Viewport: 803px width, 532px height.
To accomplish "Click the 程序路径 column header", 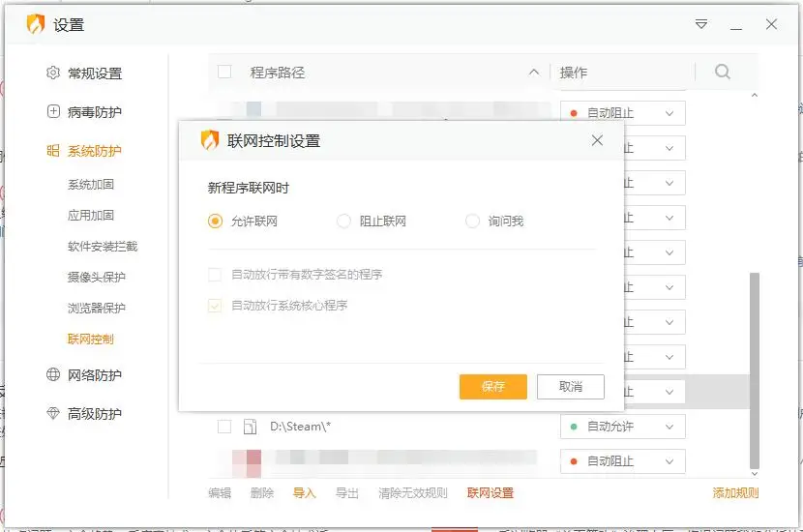I will pyautogui.click(x=278, y=73).
